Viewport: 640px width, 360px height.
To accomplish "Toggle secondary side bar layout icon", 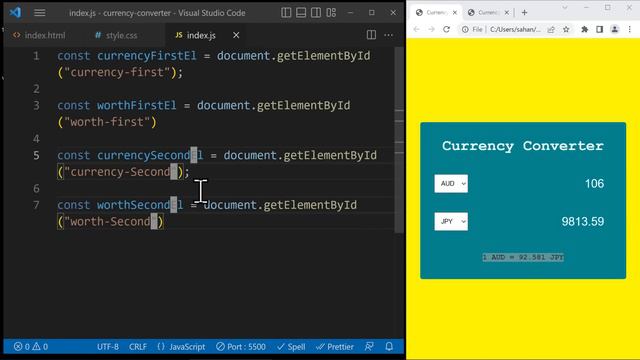I will pos(316,13).
